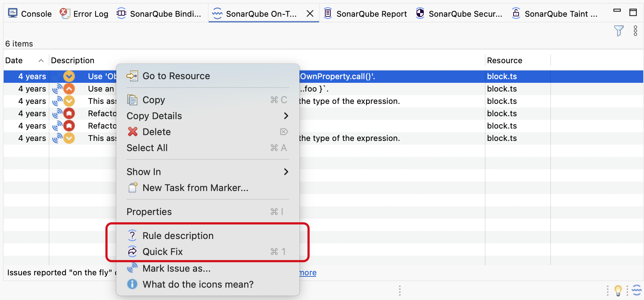Click the Go to Resource arrow icon
The height and width of the screenshot is (300, 644).
132,76
